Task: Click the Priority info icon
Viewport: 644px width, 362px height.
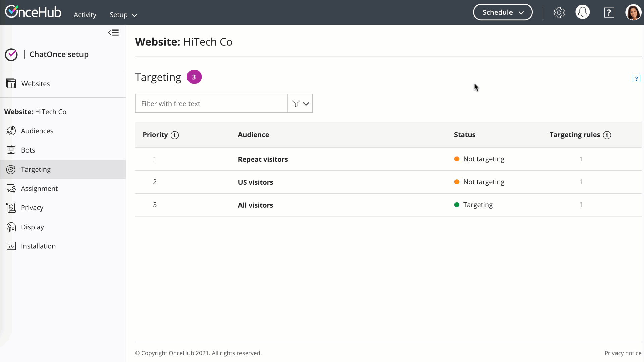Action: (x=175, y=135)
